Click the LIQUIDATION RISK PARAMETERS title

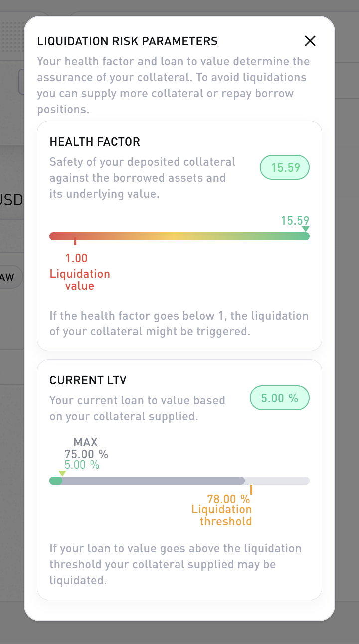coord(127,41)
